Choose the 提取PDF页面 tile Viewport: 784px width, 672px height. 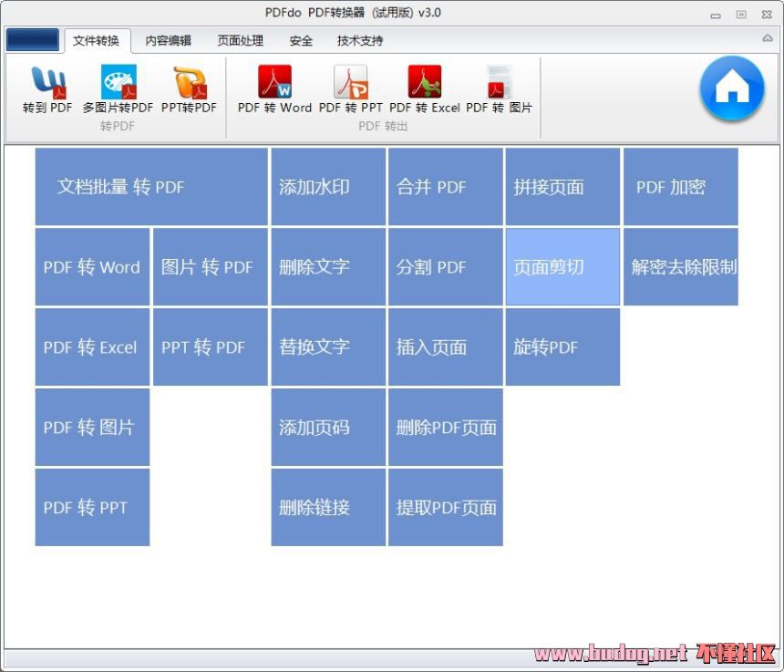[x=446, y=507]
